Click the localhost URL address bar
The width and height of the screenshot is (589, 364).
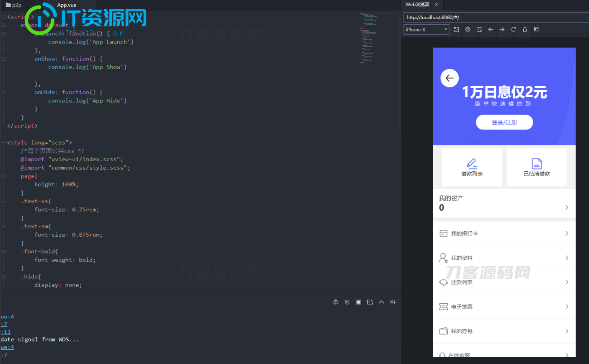point(496,17)
